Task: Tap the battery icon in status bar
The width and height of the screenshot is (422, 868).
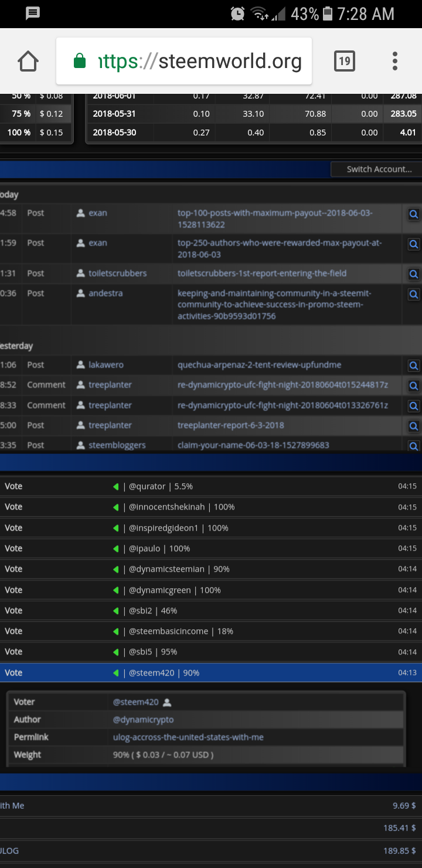Action: (328, 13)
